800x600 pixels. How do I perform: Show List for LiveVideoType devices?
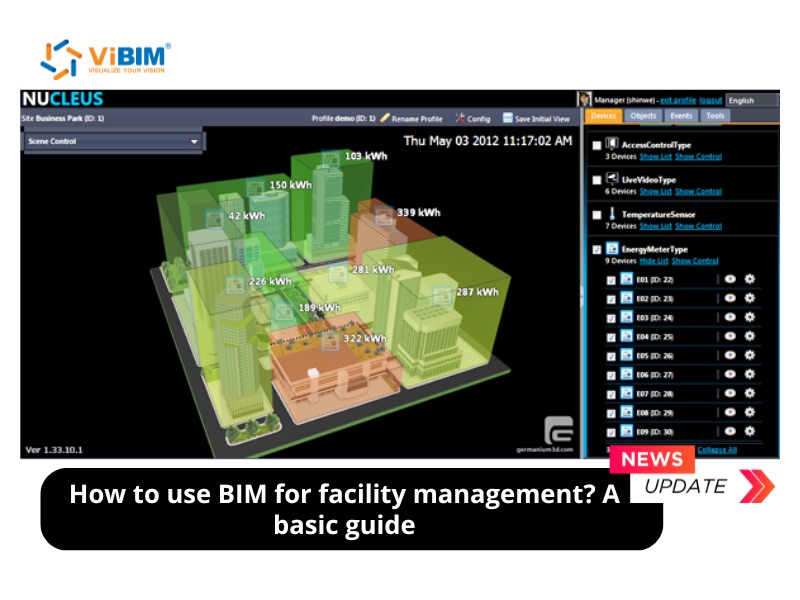click(656, 191)
